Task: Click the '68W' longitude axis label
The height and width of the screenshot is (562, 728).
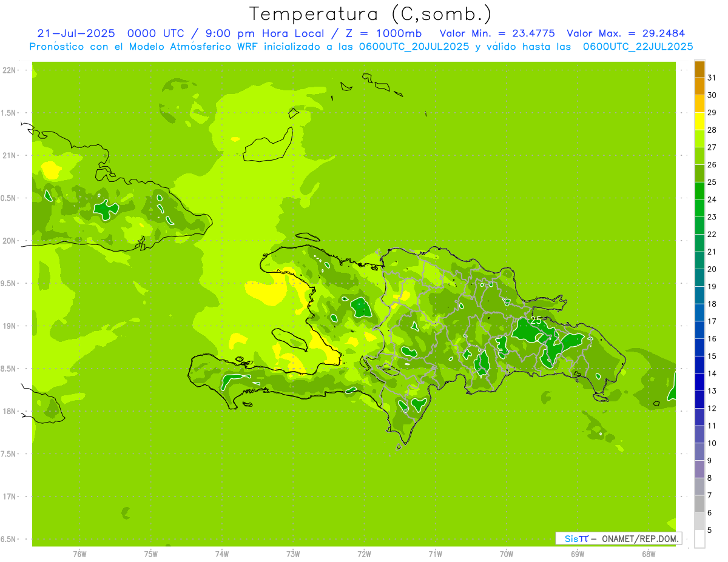Action: click(x=649, y=554)
